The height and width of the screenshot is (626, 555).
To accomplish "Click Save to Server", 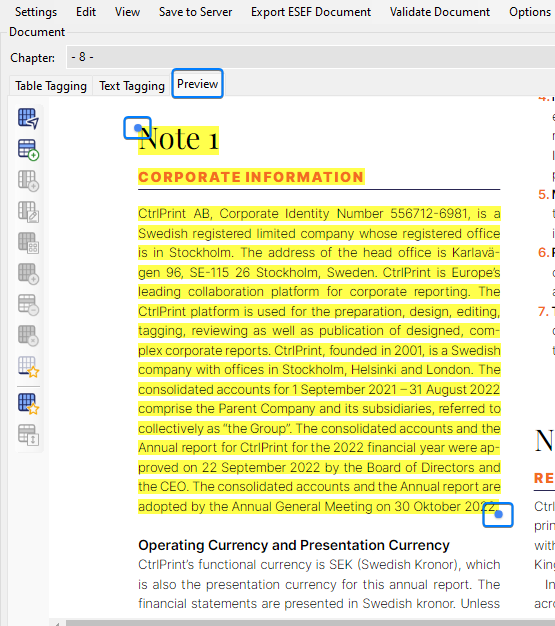I will 195,12.
